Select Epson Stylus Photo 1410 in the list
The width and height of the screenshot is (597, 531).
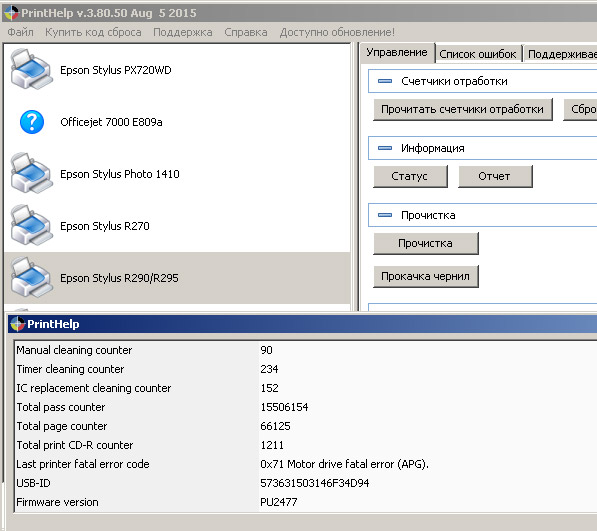tap(177, 174)
